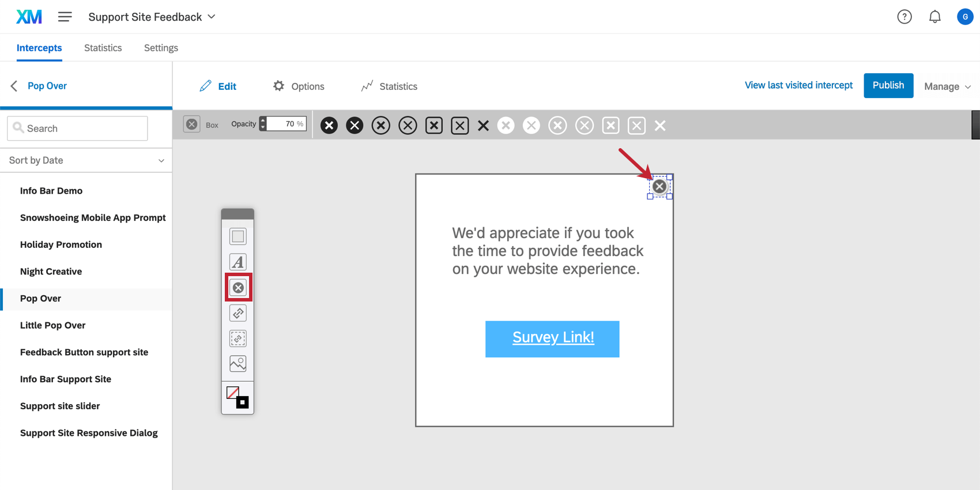Open the Night Creative intercept
The image size is (980, 490).
coord(51,272)
